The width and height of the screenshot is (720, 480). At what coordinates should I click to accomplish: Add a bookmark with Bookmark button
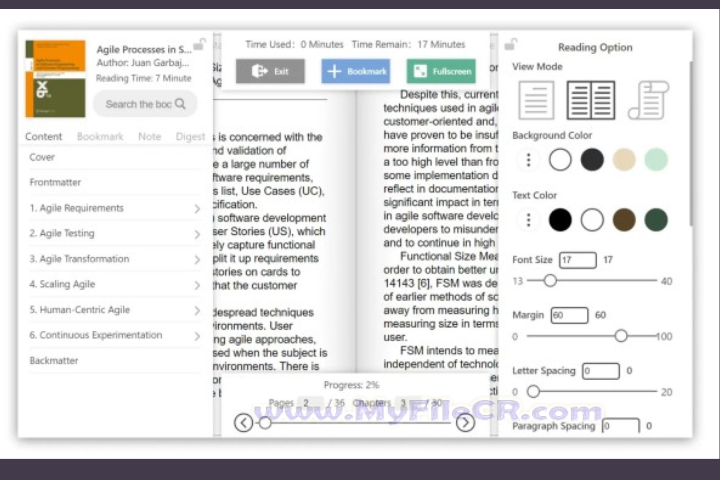coord(355,71)
